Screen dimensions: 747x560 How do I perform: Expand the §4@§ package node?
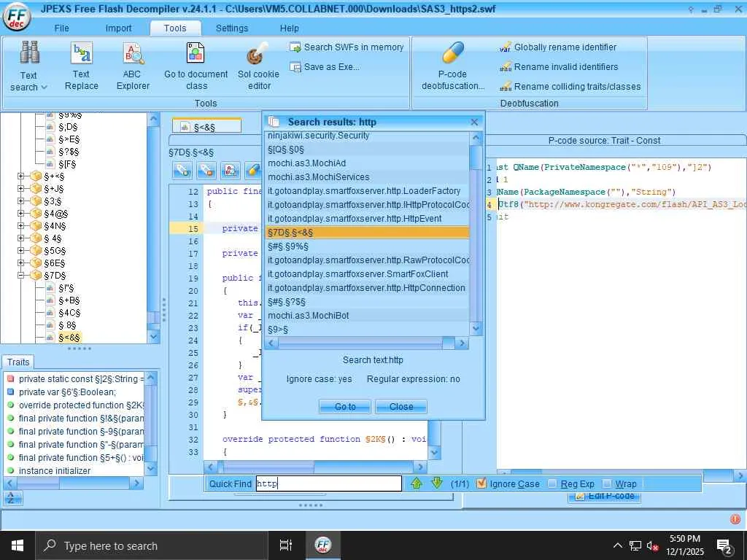point(20,214)
